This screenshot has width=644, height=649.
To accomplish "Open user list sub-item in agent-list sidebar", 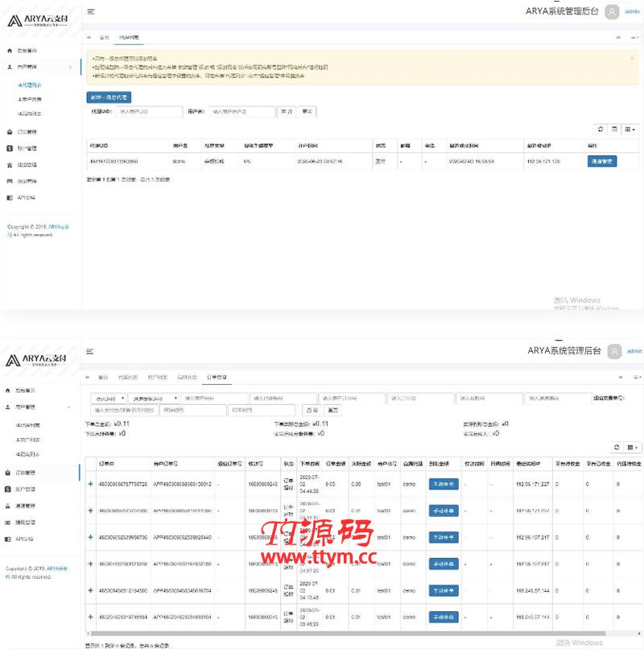I will point(30,99).
